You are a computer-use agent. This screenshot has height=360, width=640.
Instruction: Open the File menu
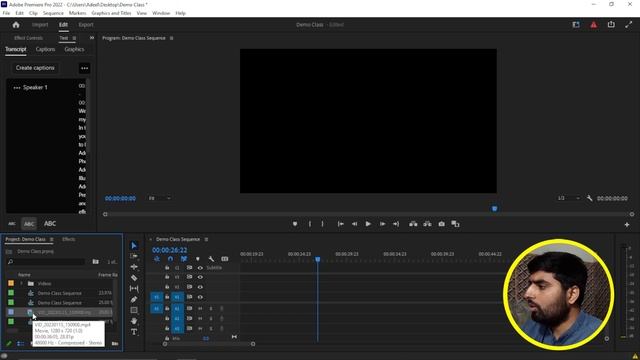pyautogui.click(x=6, y=13)
